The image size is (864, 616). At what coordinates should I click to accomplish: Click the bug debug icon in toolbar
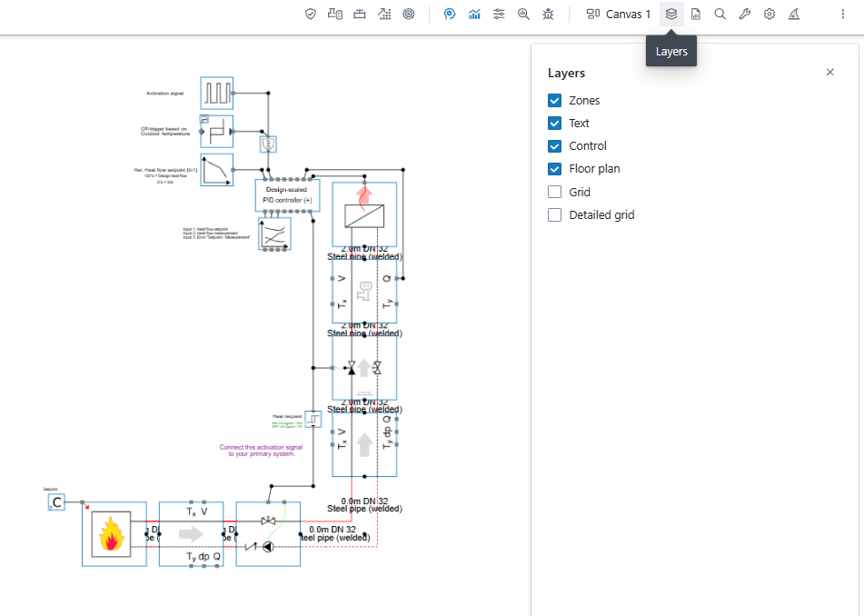(x=548, y=14)
